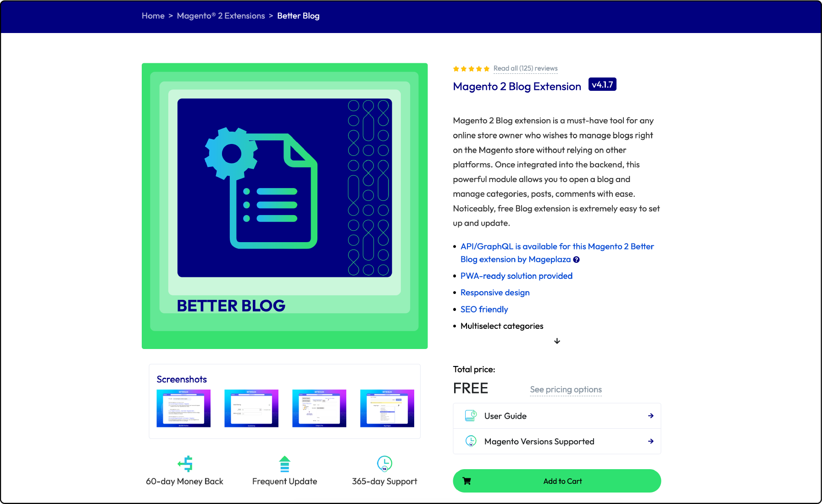
Task: Click the 60-day Money Back label
Action: pos(184,482)
